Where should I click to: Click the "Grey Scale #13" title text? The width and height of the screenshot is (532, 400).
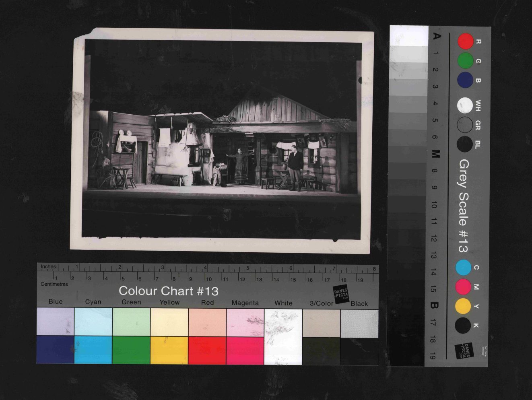(464, 206)
